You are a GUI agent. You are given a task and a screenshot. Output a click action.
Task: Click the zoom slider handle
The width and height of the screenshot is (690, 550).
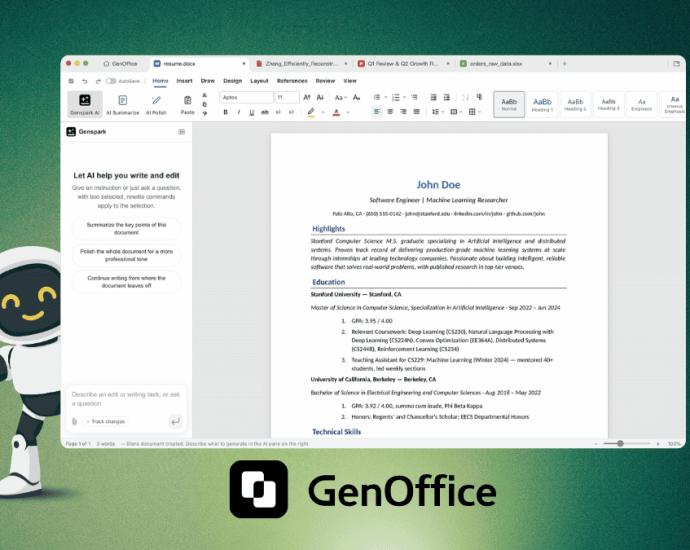tap(620, 444)
